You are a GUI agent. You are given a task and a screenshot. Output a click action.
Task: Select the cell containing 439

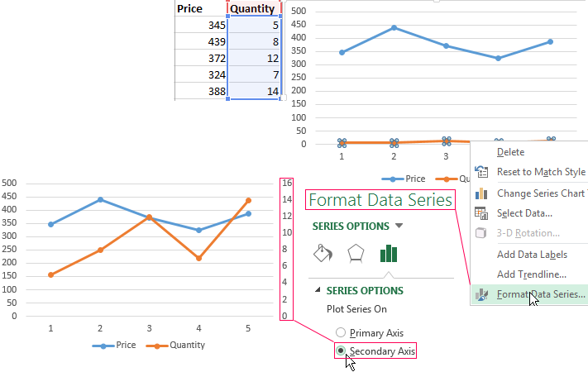(200, 43)
